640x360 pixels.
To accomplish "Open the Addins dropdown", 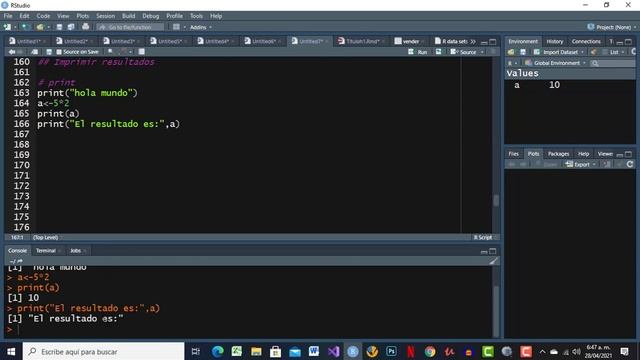I will (x=201, y=27).
